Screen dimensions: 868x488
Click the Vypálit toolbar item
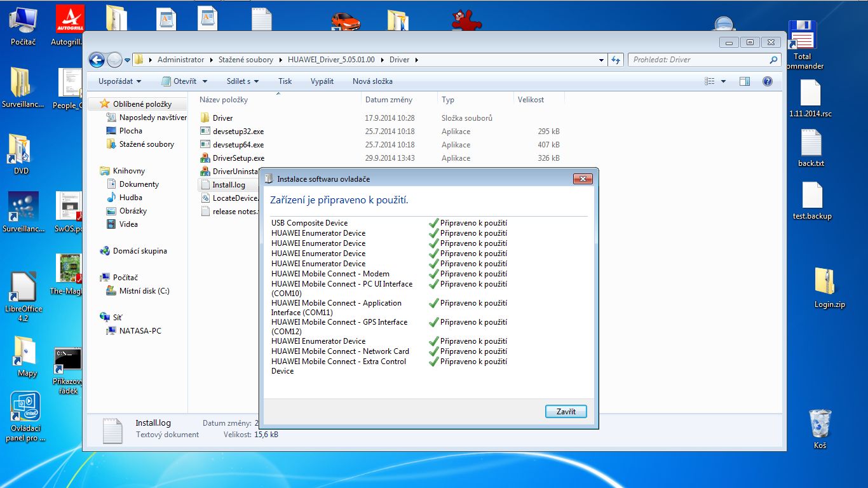[x=322, y=81]
